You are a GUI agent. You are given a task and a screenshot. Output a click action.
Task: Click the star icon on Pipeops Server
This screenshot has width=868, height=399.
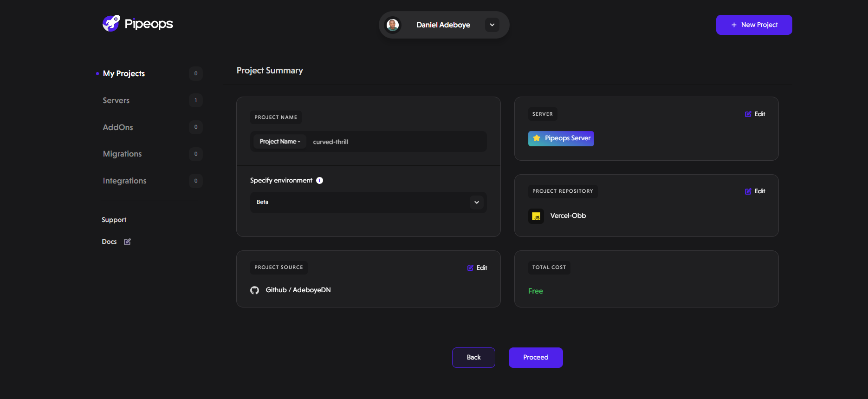tap(537, 138)
